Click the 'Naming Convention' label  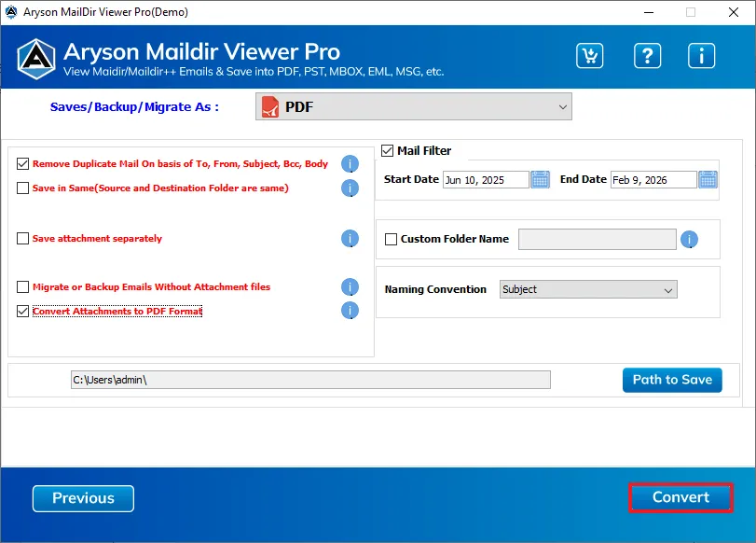[435, 289]
